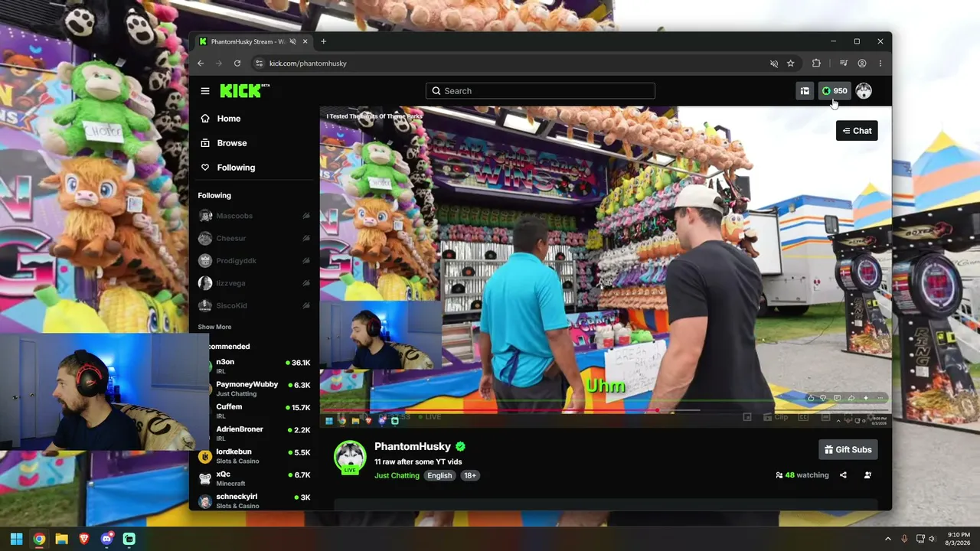Image resolution: width=980 pixels, height=551 pixels.
Task: Open the Just Chatting category link
Action: point(397,476)
